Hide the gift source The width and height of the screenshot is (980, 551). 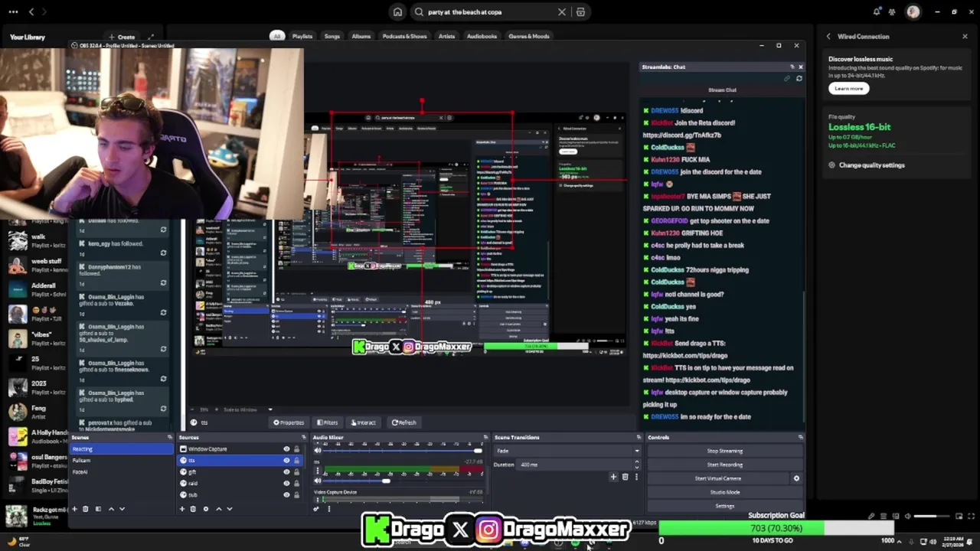[x=287, y=472]
